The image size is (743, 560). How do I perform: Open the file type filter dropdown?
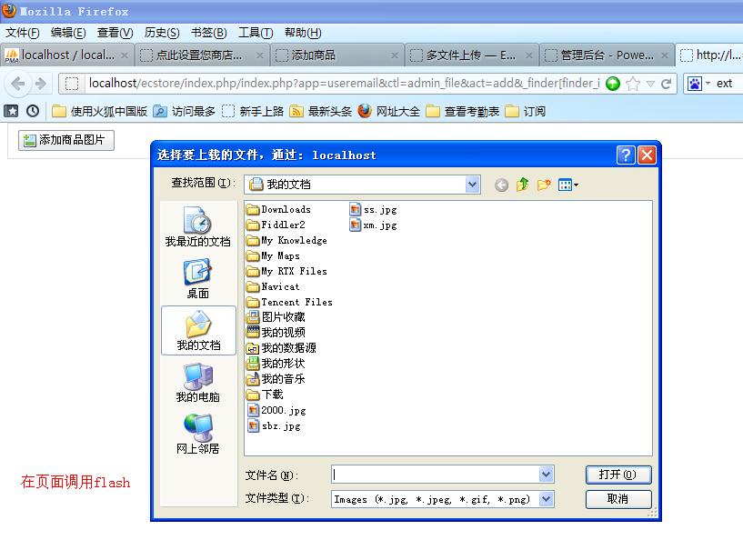(x=546, y=498)
